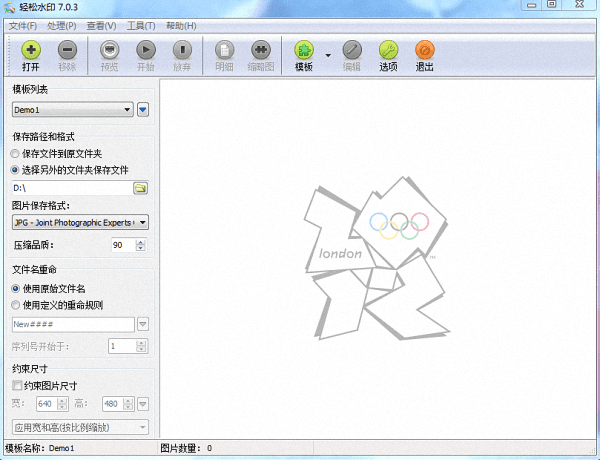Click the blue arrow button beside Demo1
600x460 pixels.
click(x=143, y=110)
